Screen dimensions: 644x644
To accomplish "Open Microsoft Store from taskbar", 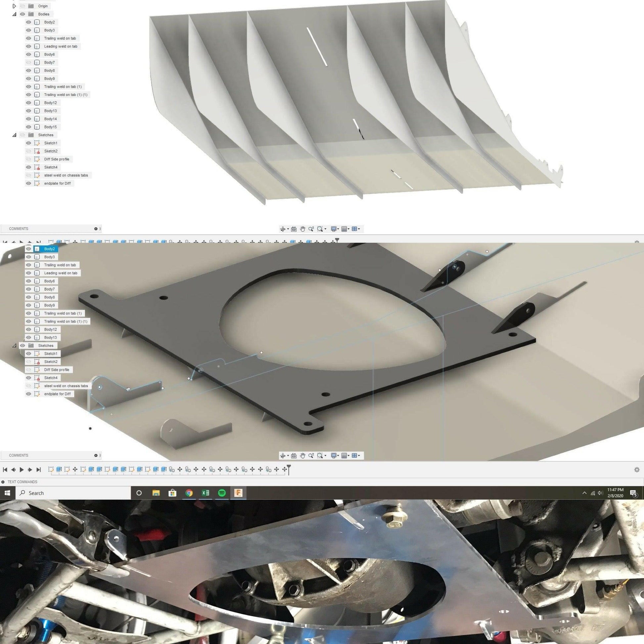I will (172, 493).
